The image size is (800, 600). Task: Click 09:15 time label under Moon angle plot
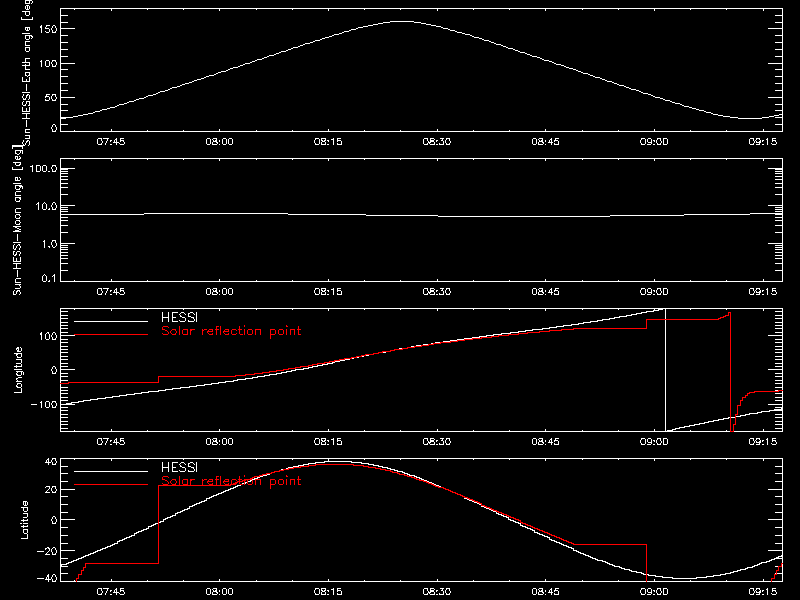tap(763, 292)
